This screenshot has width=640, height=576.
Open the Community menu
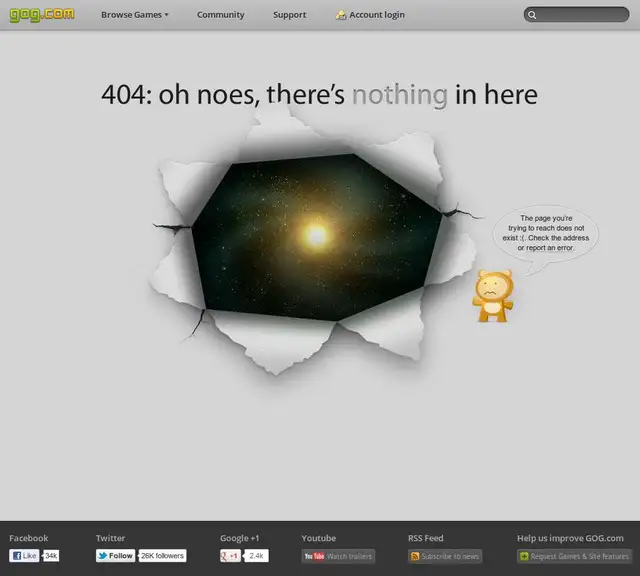coord(220,15)
